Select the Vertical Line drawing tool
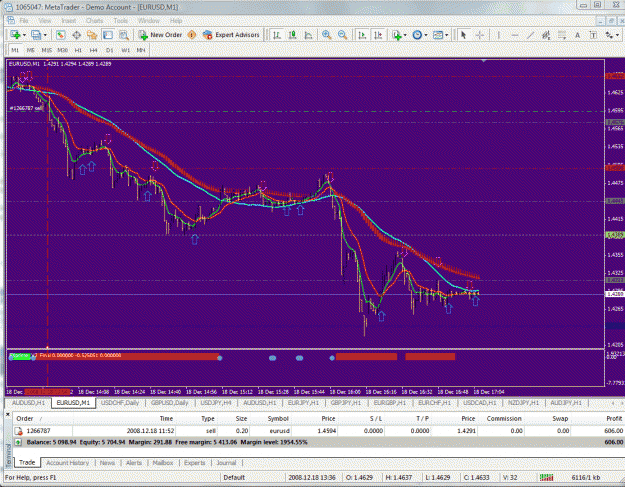 pyautogui.click(x=498, y=35)
